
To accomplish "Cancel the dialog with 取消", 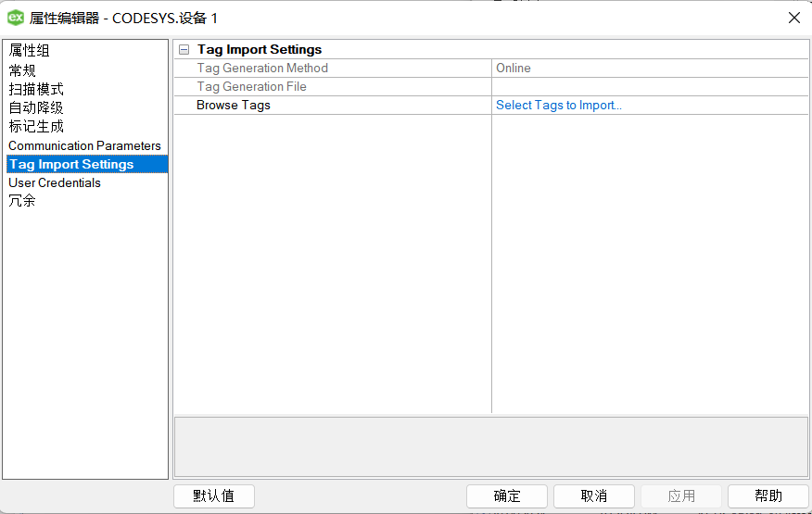I will pos(594,496).
